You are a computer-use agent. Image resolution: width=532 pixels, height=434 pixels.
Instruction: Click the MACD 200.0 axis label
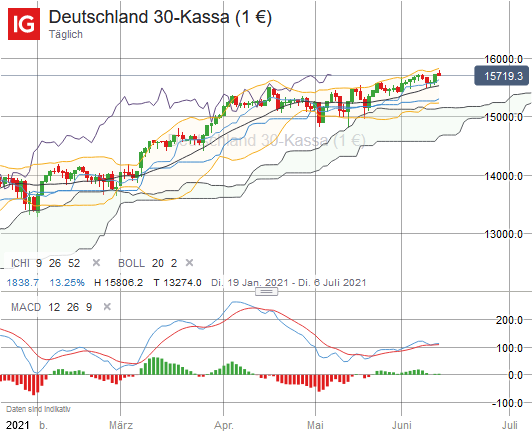click(509, 320)
